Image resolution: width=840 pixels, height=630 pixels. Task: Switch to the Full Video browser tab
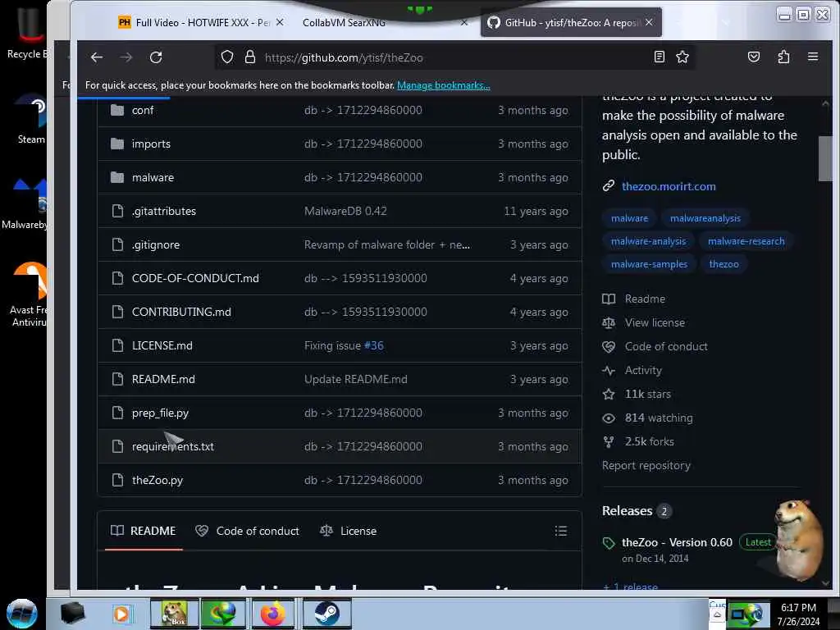(x=203, y=22)
